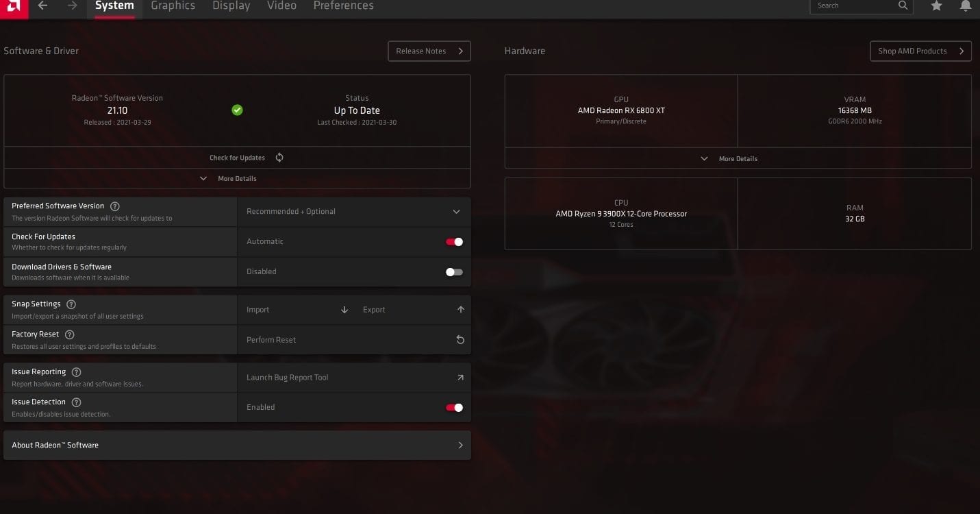The image size is (980, 514).
Task: Open the notifications bell icon
Action: tap(966, 6)
